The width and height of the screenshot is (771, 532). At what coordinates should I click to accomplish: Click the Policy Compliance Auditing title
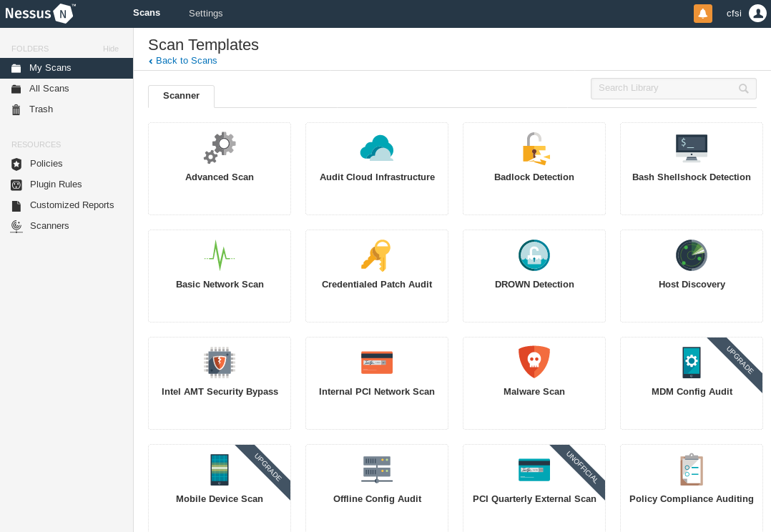tap(692, 498)
